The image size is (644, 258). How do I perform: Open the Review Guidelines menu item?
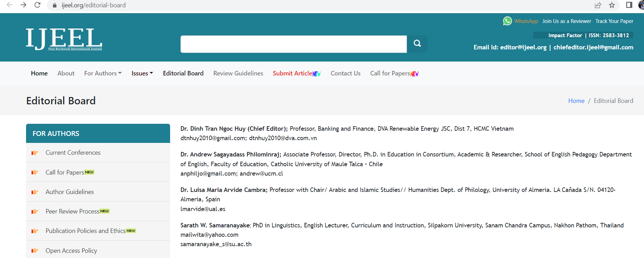click(x=238, y=73)
